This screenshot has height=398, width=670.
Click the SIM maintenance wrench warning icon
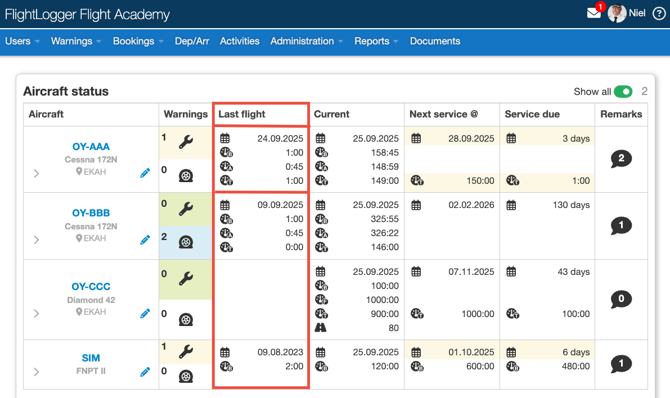point(186,351)
